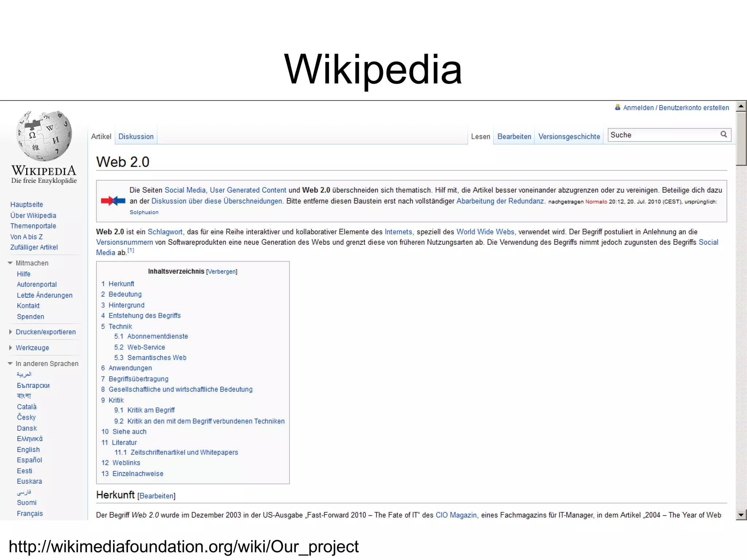
Task: Jump to section 5.2 Web-Service
Action: pyautogui.click(x=146, y=347)
